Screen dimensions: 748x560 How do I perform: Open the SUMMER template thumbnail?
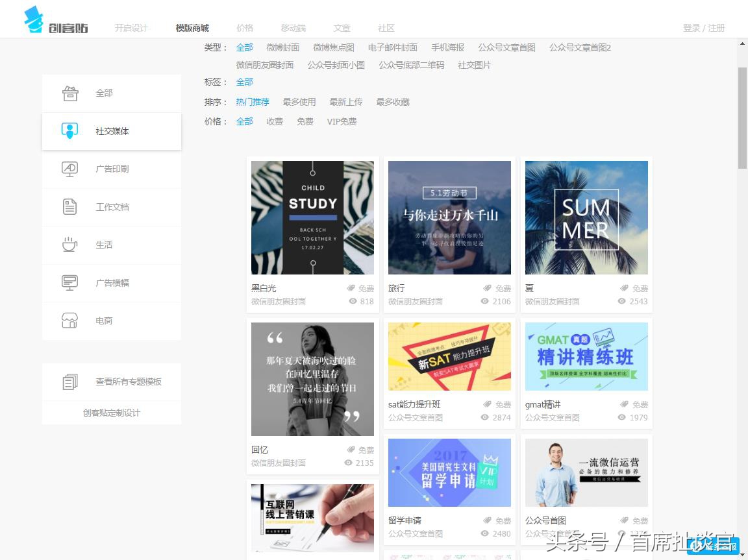[586, 217]
